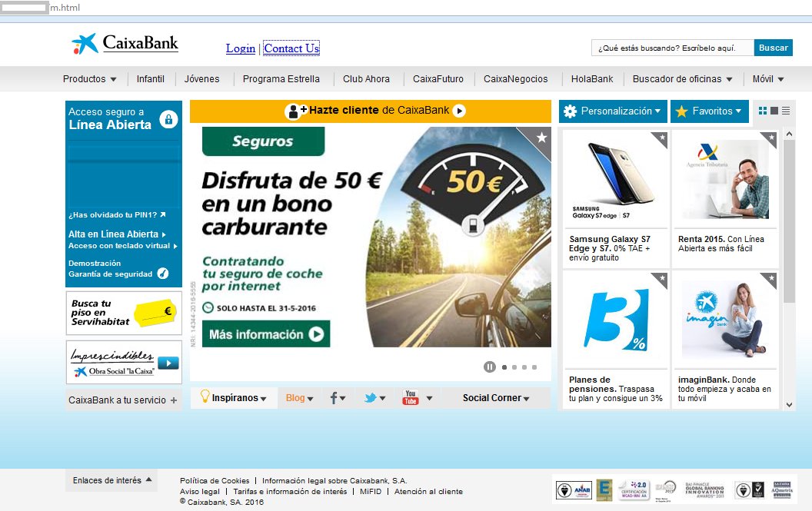The height and width of the screenshot is (511, 812).
Task: Pause the banner carousel
Action: coord(489,367)
